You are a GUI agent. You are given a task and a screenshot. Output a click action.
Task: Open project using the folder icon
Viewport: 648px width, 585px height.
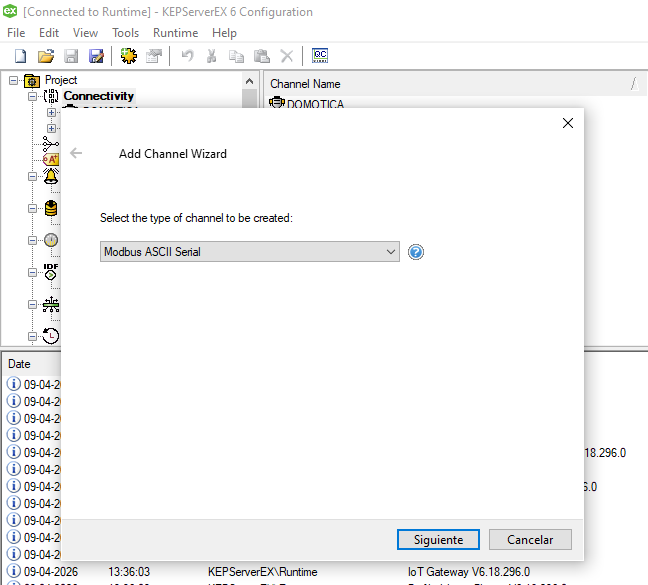point(46,56)
